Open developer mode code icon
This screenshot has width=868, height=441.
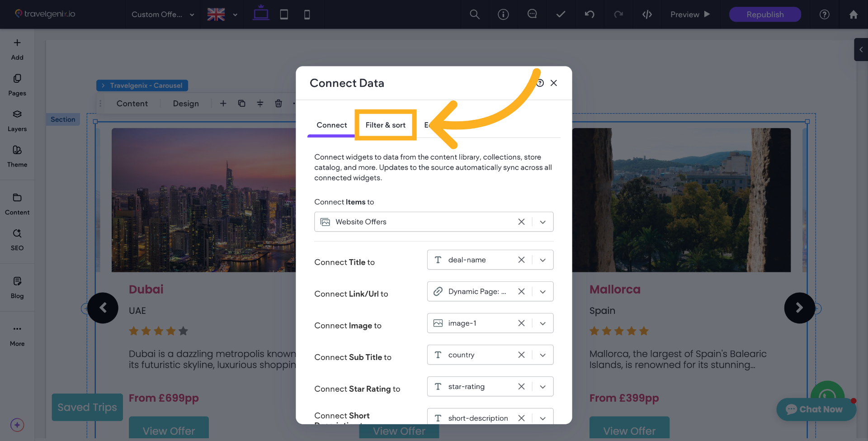pos(647,14)
